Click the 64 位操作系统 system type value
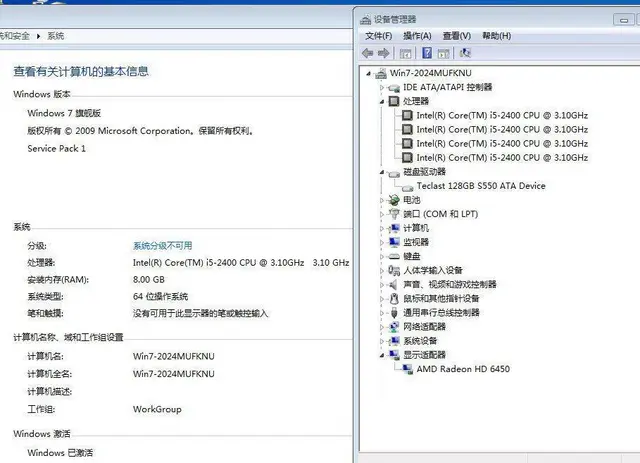 click(160, 296)
